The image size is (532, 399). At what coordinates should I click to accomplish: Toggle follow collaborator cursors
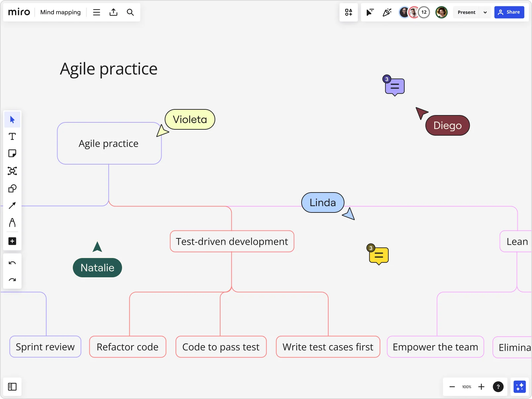pos(370,12)
